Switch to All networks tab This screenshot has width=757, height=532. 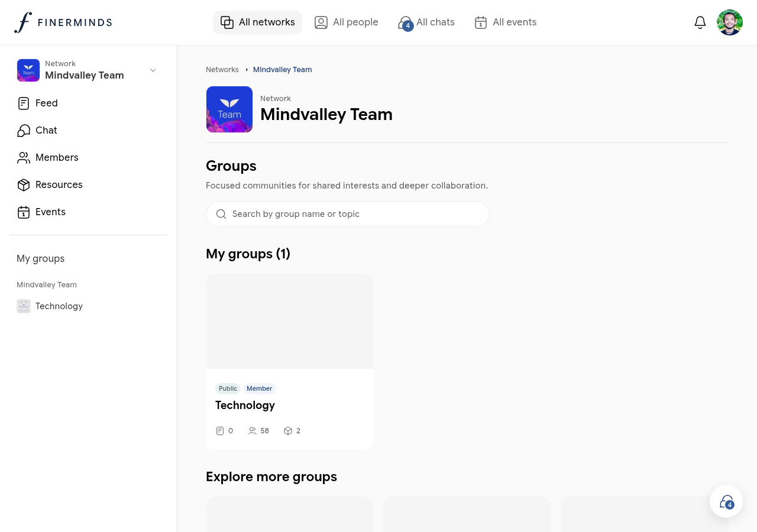pyautogui.click(x=257, y=22)
